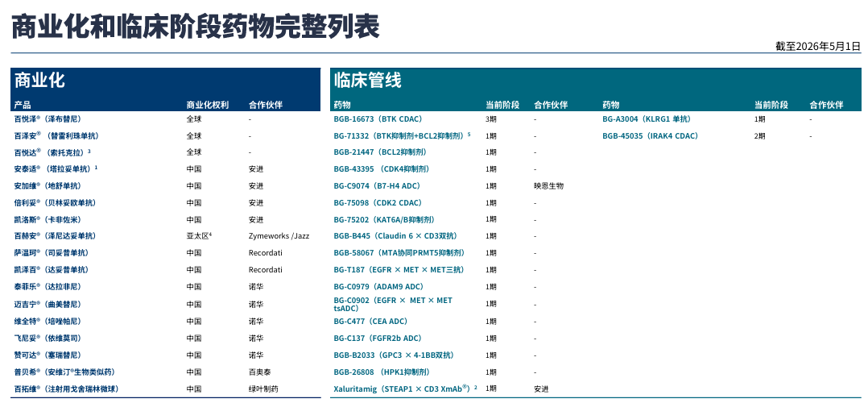Click the 2期 stage cell for BGB-45035

760,135
